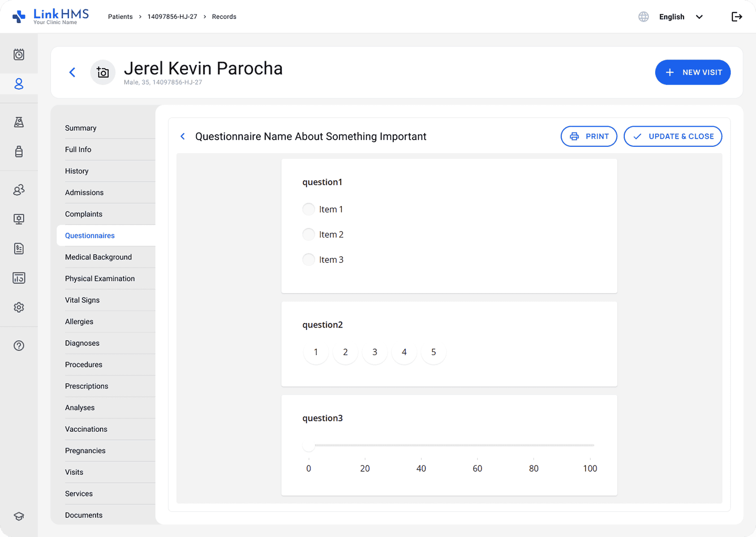Collapse questionnaire with its back chevron

click(x=183, y=136)
